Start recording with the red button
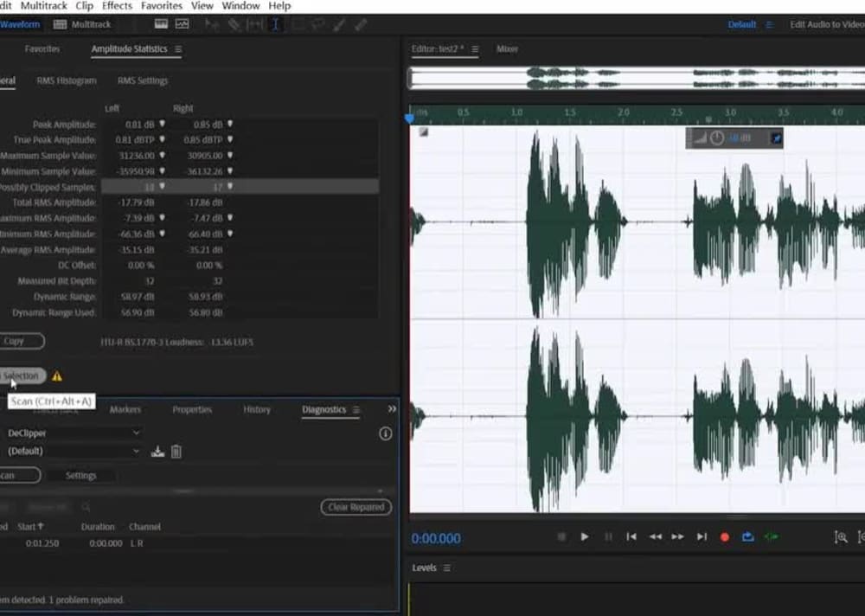Screen dimensions: 865x616 pos(725,537)
